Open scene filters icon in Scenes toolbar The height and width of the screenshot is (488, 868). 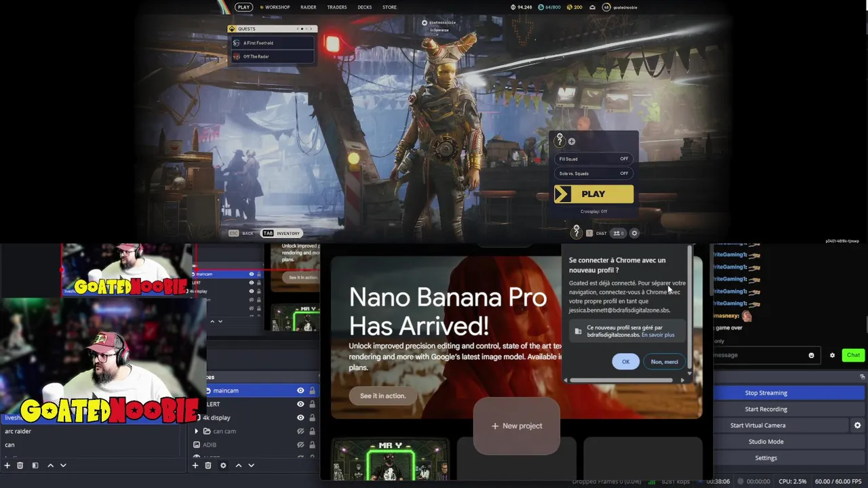(x=35, y=466)
